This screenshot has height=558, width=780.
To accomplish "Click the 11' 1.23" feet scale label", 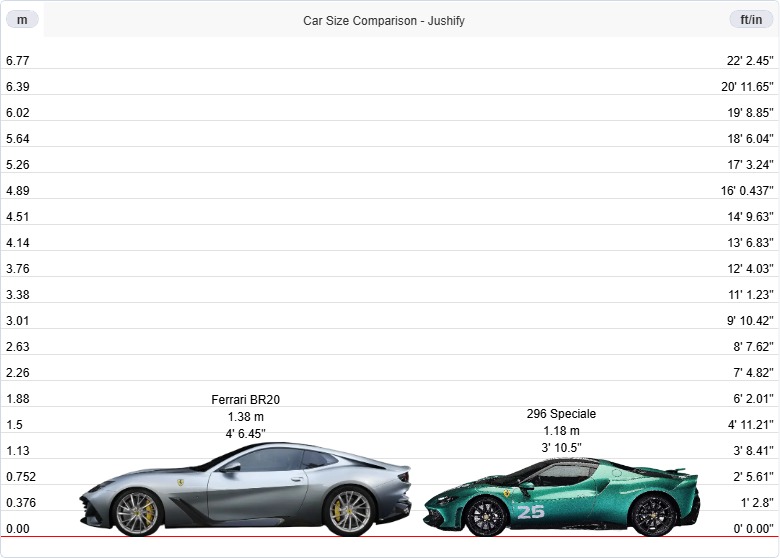I will 751,295.
